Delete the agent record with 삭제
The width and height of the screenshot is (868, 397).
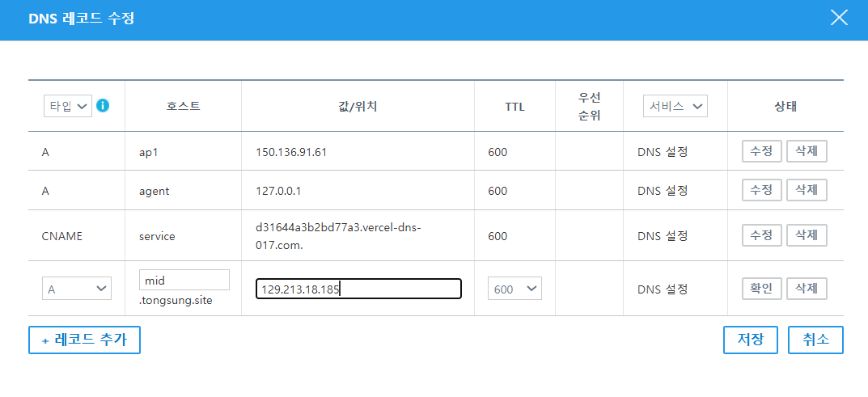point(807,190)
